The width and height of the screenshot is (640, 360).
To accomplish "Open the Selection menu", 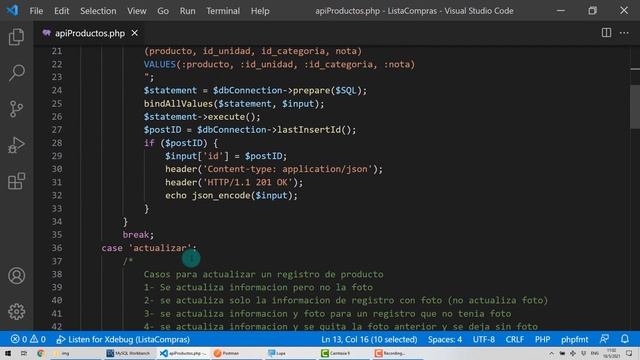I will click(98, 11).
